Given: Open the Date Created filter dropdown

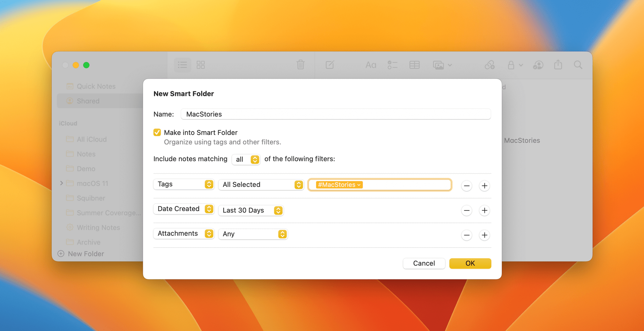Looking at the screenshot, I should [x=184, y=209].
